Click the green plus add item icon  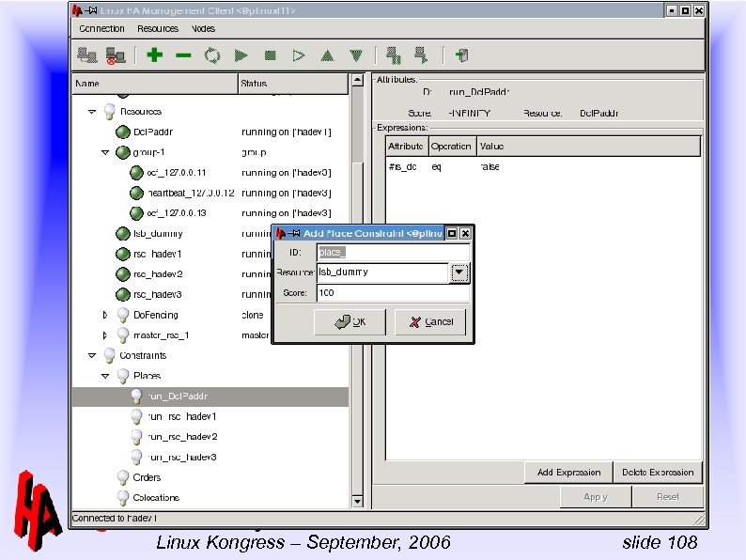(155, 55)
